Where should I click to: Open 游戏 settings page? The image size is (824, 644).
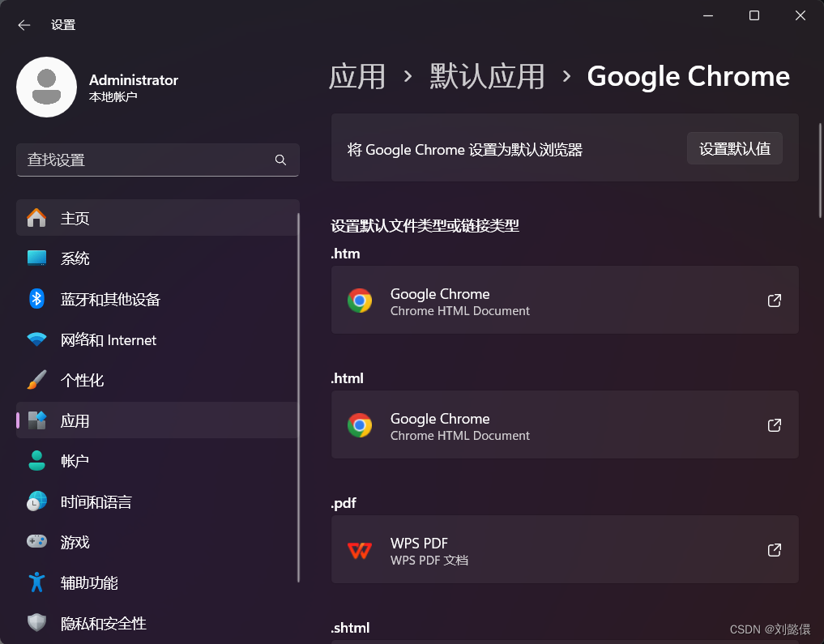click(158, 542)
